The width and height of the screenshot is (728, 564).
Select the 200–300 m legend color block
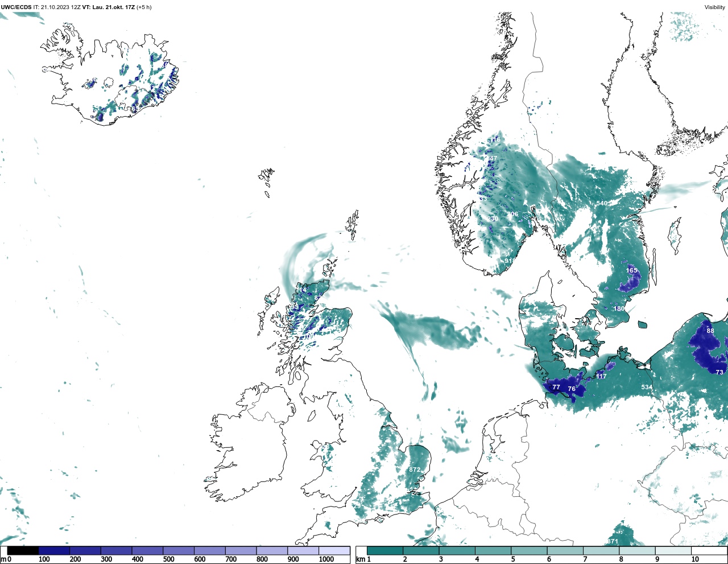[85, 551]
